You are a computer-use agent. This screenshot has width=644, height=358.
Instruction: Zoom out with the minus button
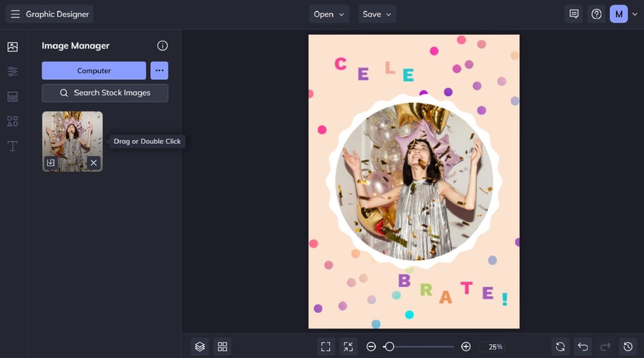(x=371, y=347)
